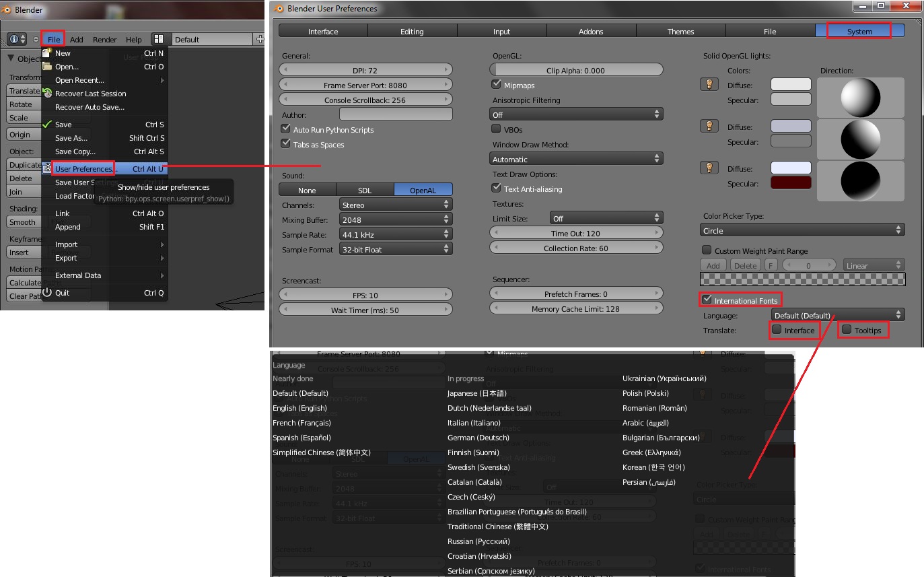The image size is (924, 577).
Task: Click the Screencast FPS field
Action: point(365,295)
